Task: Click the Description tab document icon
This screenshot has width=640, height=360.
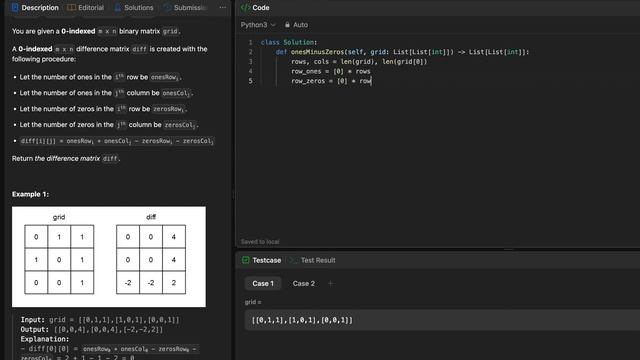Action: click(x=15, y=7)
